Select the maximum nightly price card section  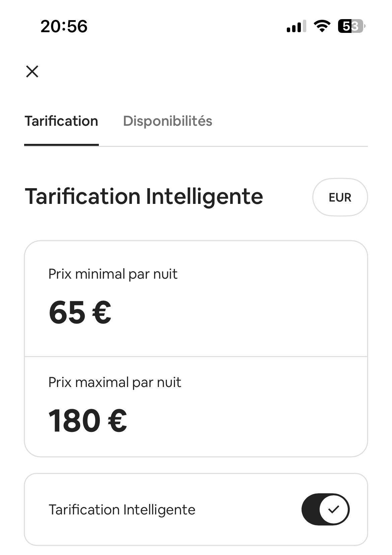[196, 407]
